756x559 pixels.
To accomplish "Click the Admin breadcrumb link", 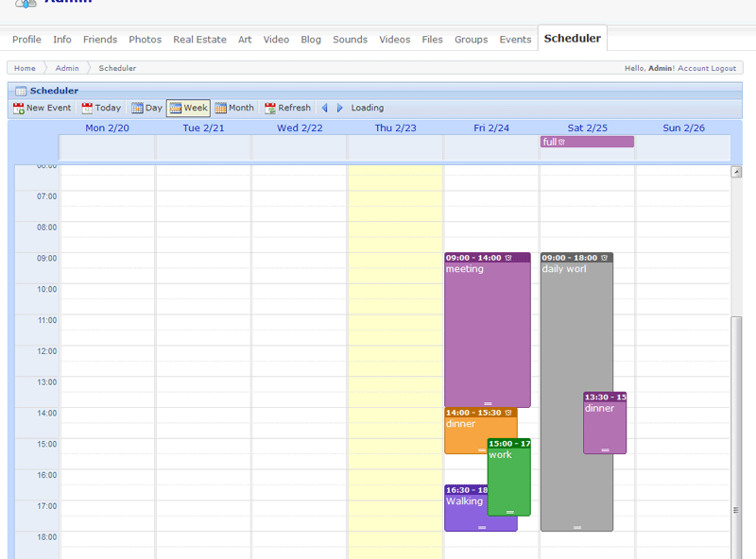I will click(67, 68).
